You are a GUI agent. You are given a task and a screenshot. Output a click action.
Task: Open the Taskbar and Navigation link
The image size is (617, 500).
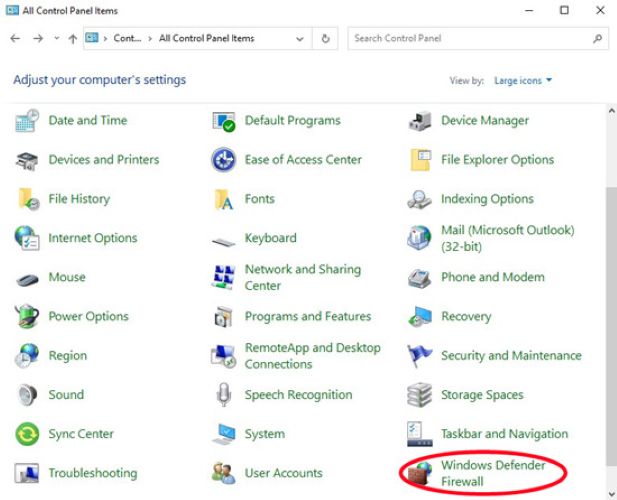click(504, 434)
